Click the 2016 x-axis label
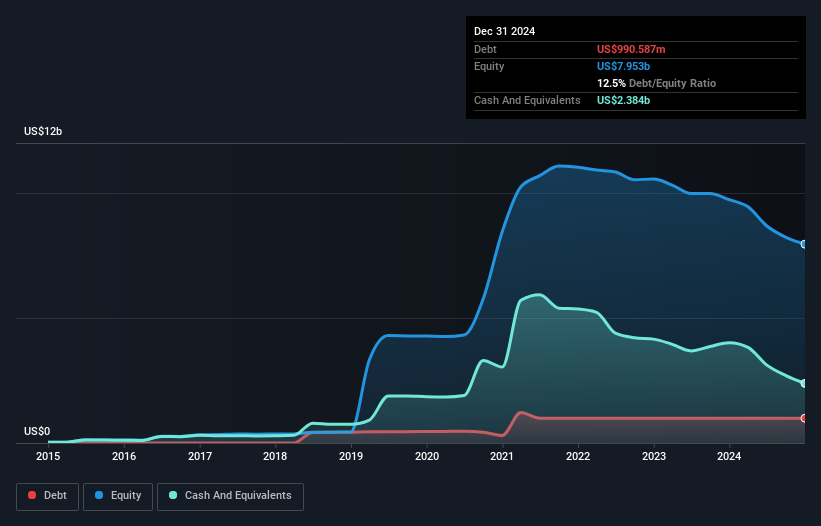Screen dimensions: 821x526 tap(124, 456)
